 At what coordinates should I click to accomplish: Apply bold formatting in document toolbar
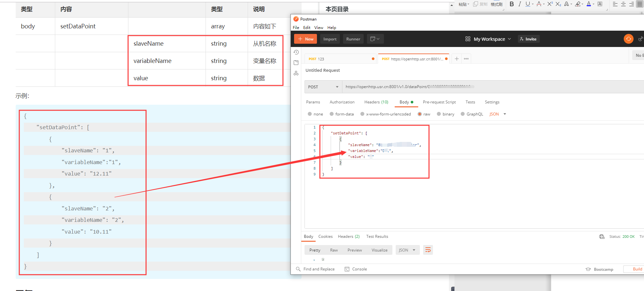511,4
